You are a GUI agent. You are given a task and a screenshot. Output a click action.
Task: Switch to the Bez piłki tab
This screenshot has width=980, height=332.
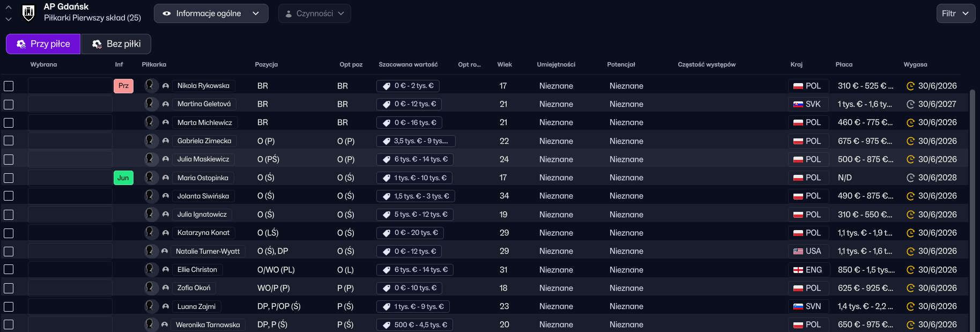[x=116, y=44]
